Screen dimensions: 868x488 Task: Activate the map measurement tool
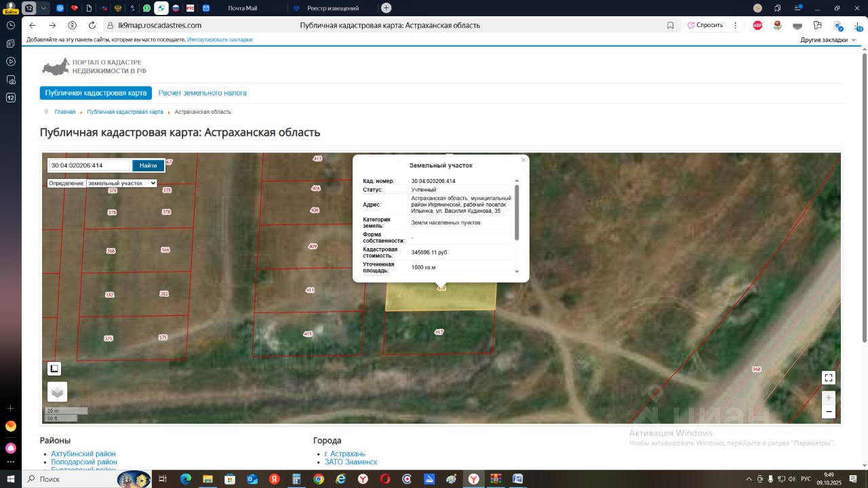54,369
